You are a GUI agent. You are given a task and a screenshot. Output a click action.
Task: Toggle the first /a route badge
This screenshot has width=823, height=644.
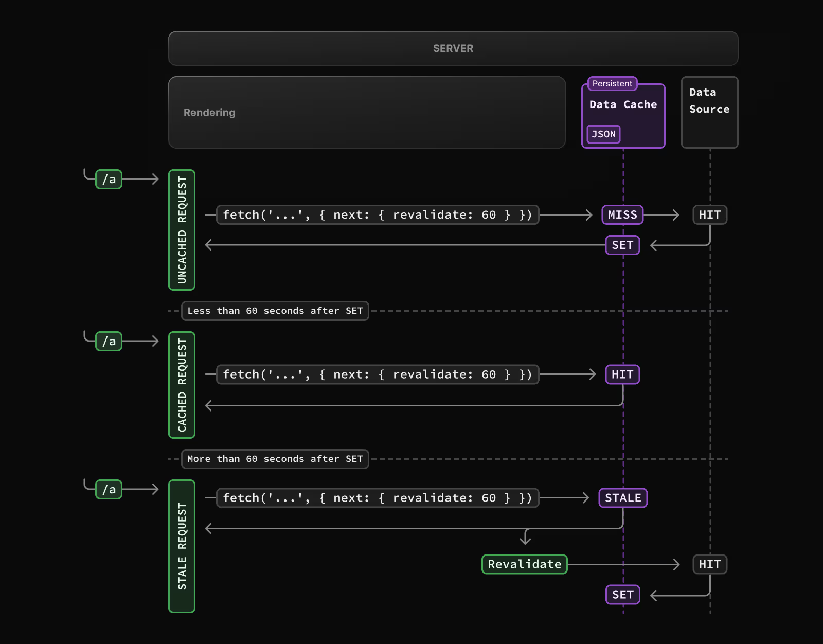click(109, 179)
